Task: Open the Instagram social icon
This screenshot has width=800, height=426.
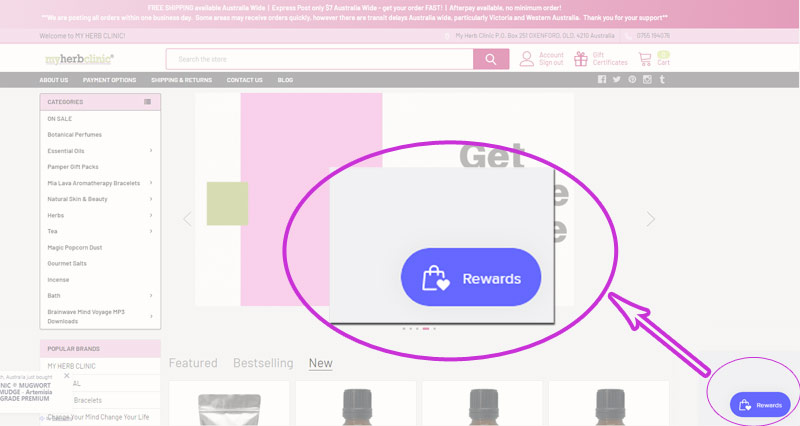Action: tap(647, 80)
